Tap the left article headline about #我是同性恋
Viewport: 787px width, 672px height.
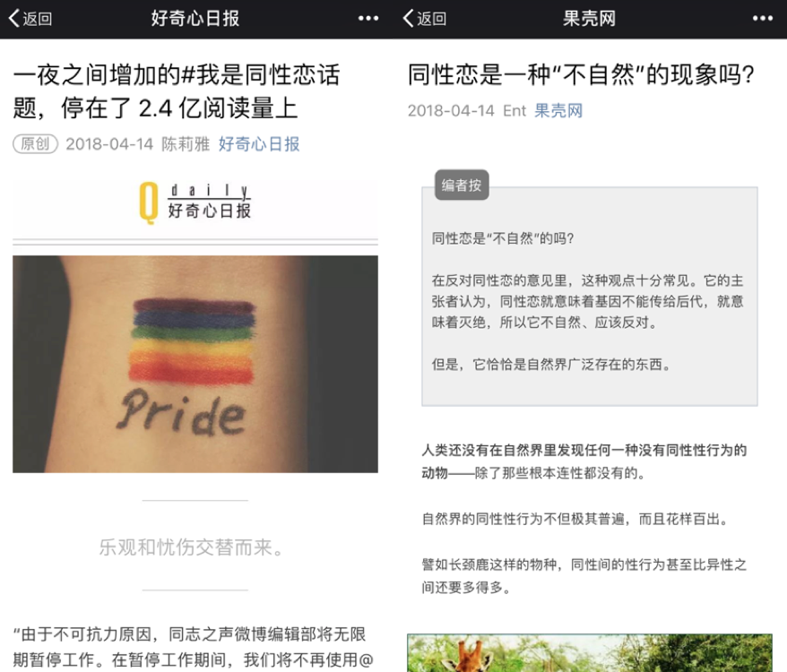coord(177,91)
